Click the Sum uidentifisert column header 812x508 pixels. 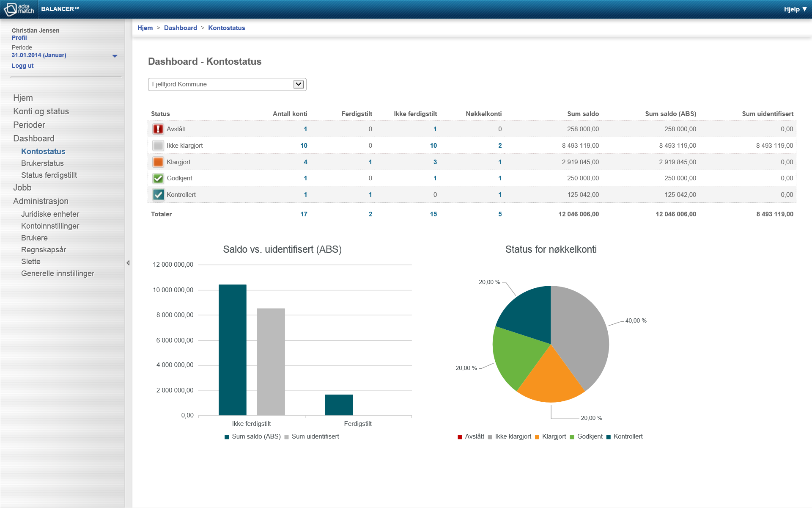point(768,114)
